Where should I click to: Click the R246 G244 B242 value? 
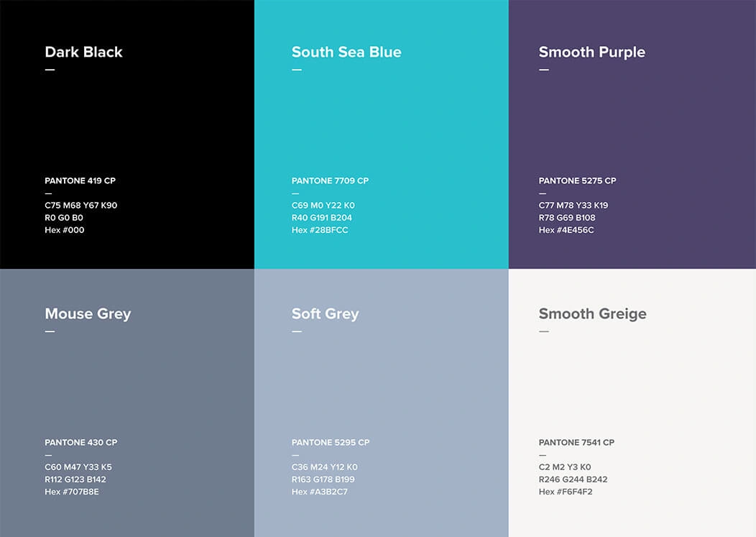(x=573, y=479)
